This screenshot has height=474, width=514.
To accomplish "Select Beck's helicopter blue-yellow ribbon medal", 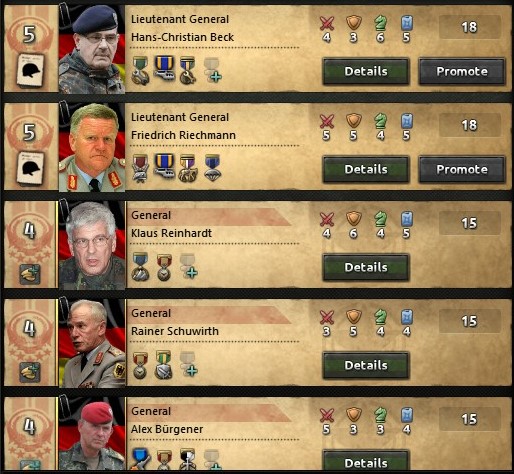I will coord(164,68).
